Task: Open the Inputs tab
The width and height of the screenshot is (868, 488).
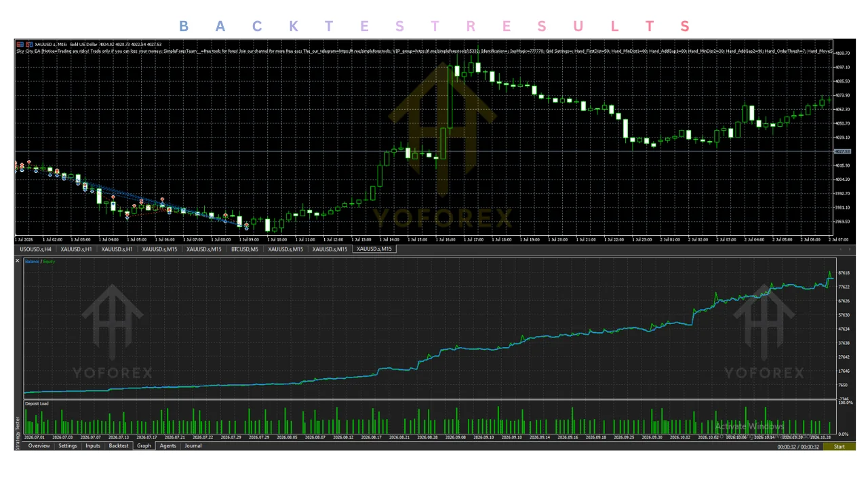Action: [93, 446]
